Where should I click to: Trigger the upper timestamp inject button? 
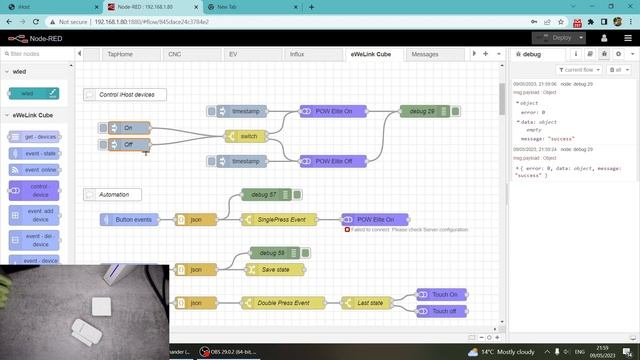coord(211,111)
